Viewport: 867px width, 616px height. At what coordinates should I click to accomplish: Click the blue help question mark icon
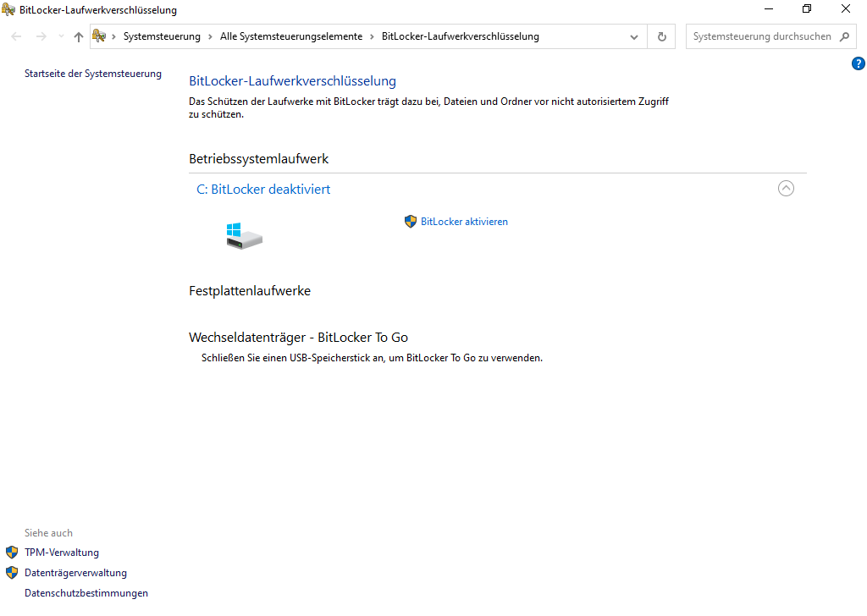858,63
